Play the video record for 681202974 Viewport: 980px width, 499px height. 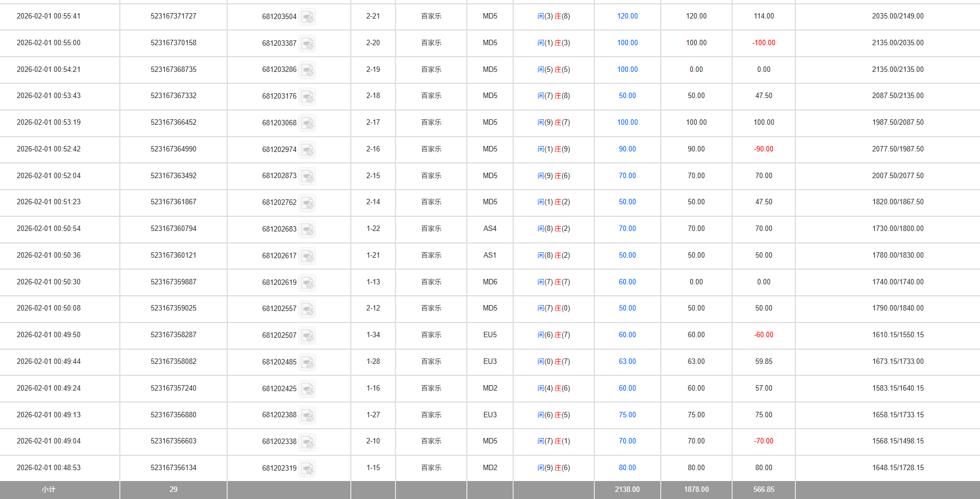pyautogui.click(x=308, y=150)
